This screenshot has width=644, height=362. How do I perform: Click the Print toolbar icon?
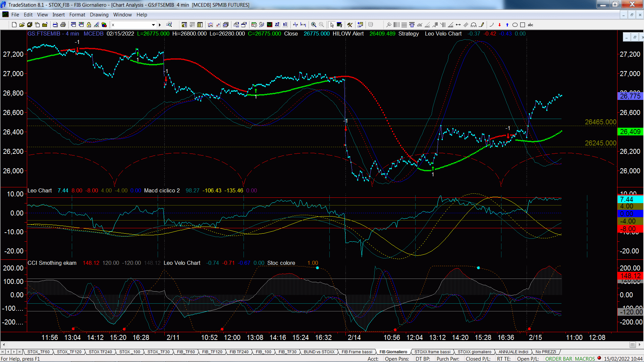(x=63, y=25)
